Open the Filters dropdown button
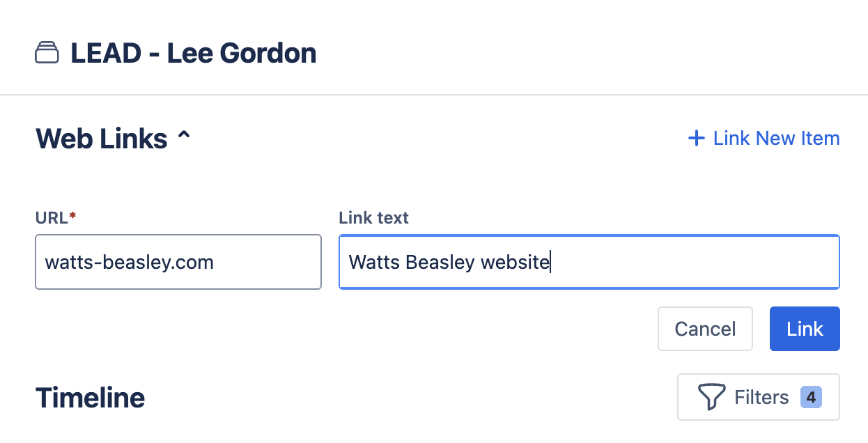The height and width of the screenshot is (443, 868). pyautogui.click(x=758, y=398)
